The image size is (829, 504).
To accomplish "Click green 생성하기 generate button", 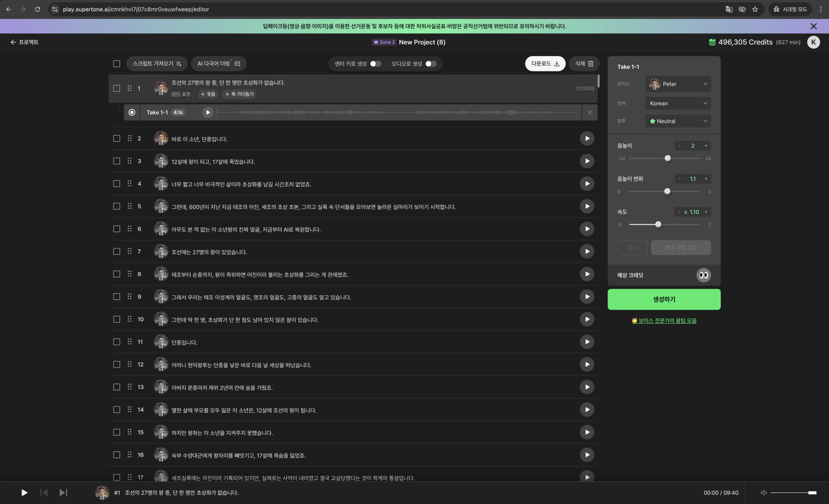I will click(x=664, y=299).
